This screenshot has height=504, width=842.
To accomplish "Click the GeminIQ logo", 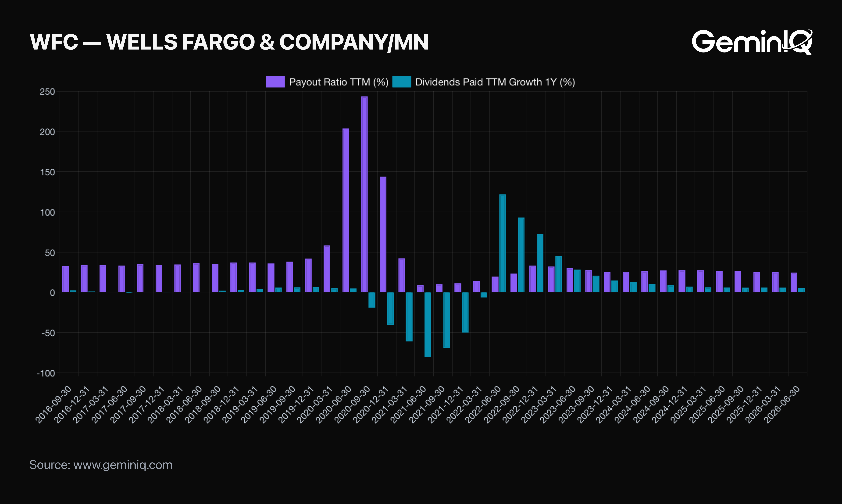I will 752,42.
